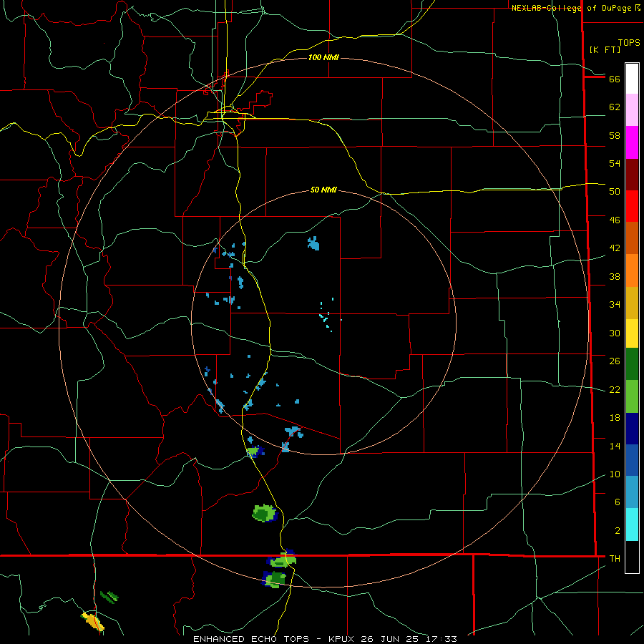
Task: Click the black TH swatch at legend bottom
Action: coord(632,557)
